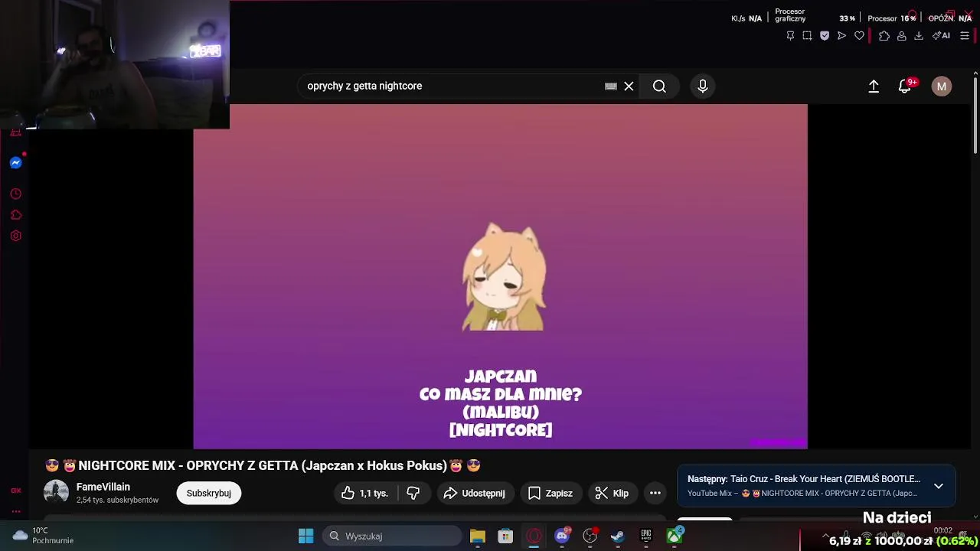Open the sidebar three-dots more menu

[x=15, y=511]
